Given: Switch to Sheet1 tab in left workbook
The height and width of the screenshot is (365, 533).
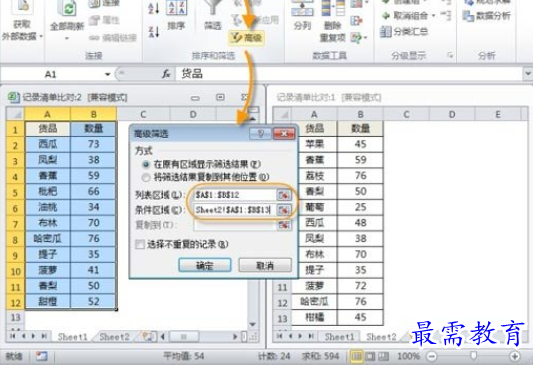Looking at the screenshot, I should click(72, 336).
